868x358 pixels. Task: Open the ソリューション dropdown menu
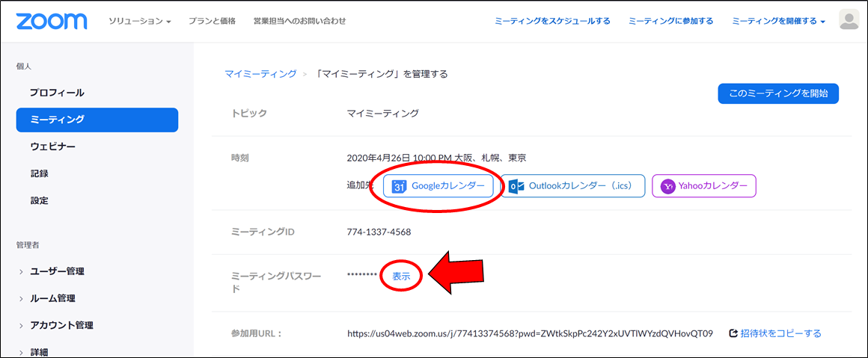coord(139,21)
